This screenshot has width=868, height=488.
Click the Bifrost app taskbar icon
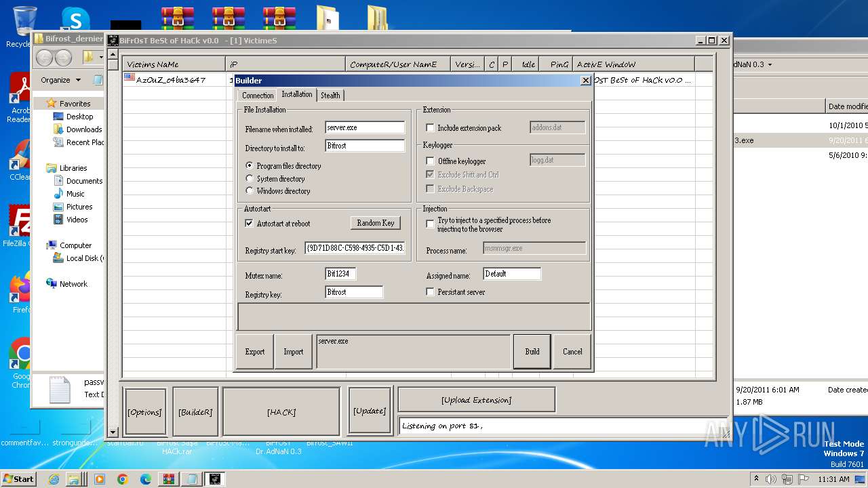tap(214, 479)
